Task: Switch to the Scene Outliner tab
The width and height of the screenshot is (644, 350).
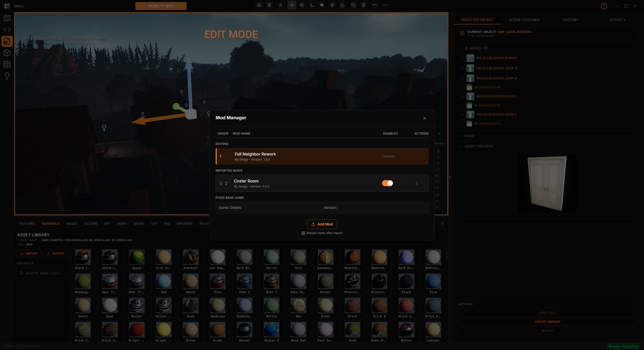Action: [x=524, y=20]
